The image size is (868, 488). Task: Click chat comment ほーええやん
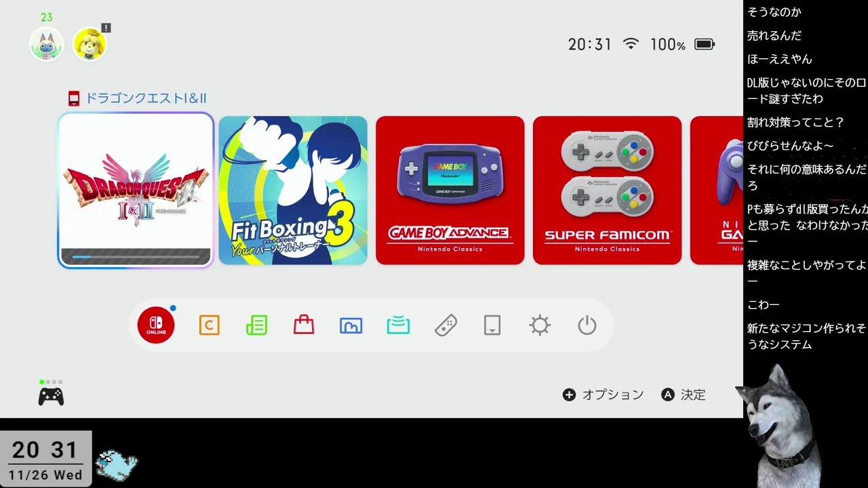[x=779, y=59]
